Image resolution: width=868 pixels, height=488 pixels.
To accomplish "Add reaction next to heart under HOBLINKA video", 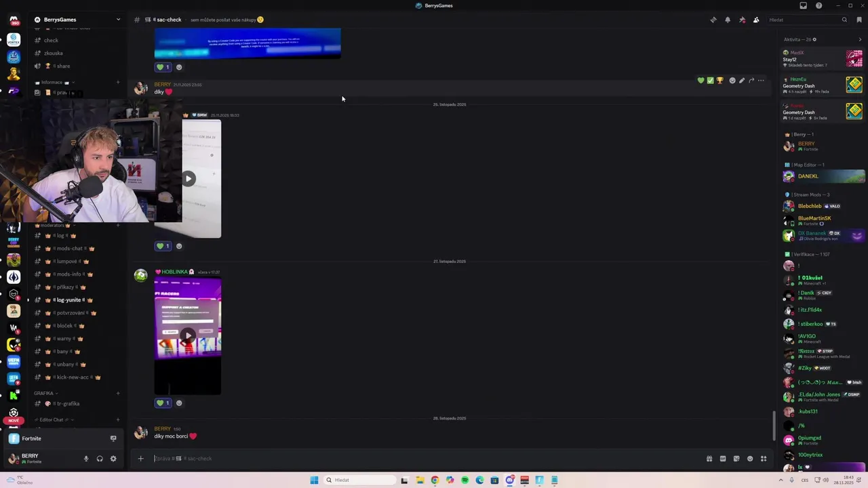I will point(179,403).
